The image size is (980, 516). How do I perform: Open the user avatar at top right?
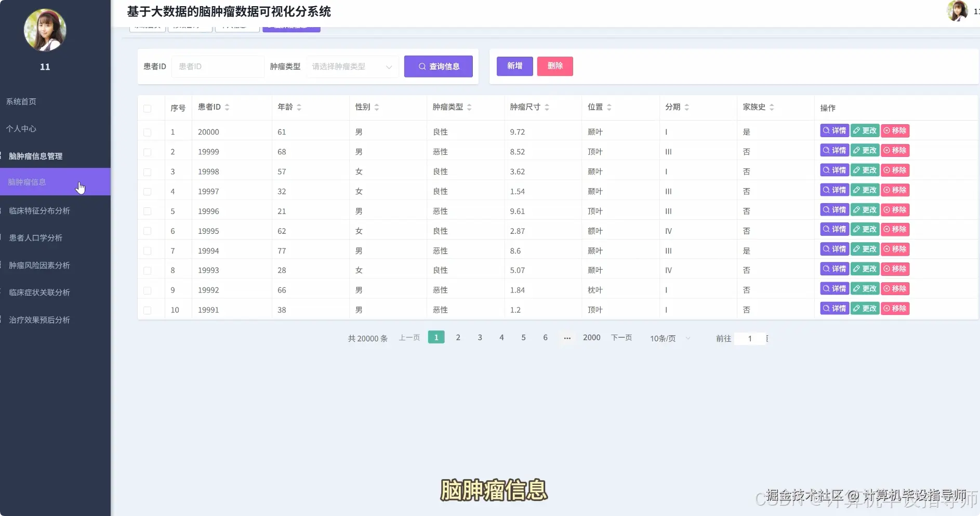pyautogui.click(x=958, y=11)
